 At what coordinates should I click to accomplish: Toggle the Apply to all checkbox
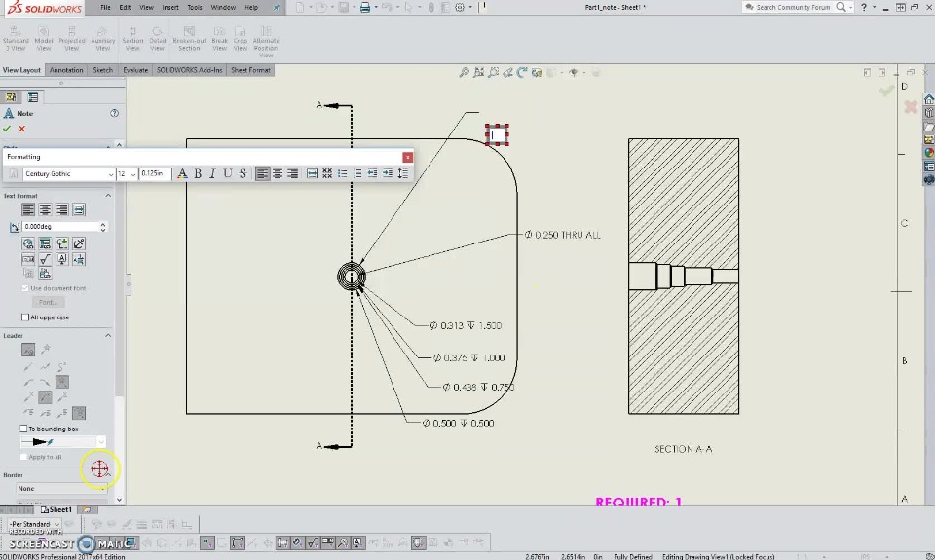[23, 457]
